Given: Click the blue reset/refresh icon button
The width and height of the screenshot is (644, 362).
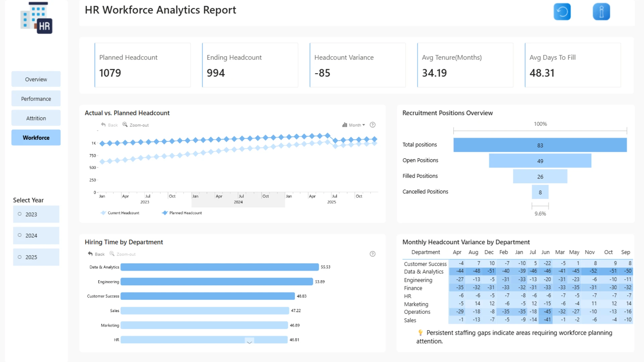Looking at the screenshot, I should click(x=562, y=12).
